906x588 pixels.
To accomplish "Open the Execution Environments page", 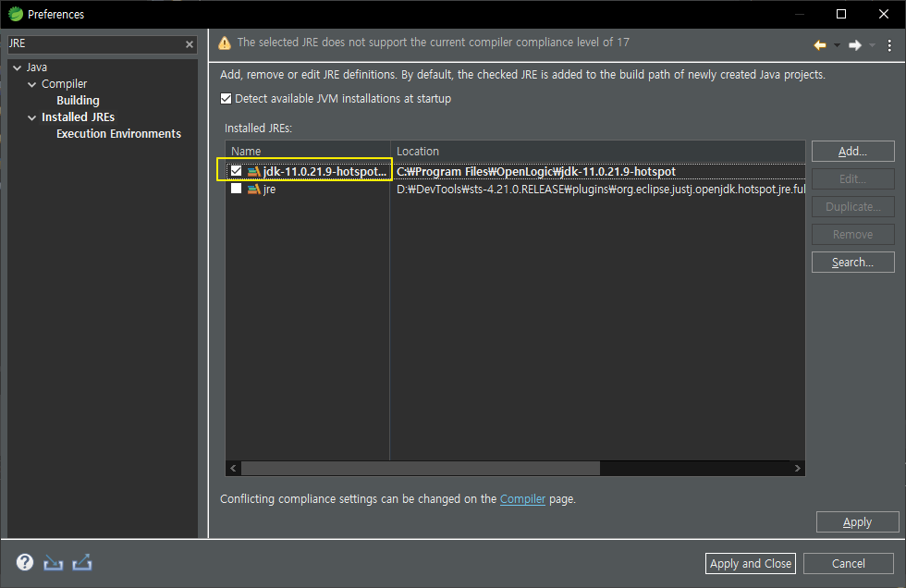I will (118, 134).
